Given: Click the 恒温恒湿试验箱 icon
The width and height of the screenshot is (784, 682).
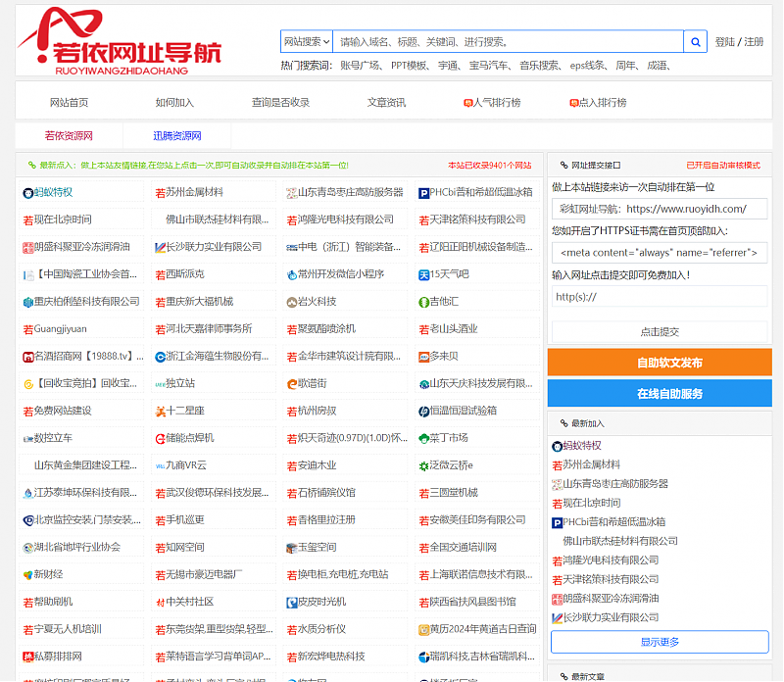Looking at the screenshot, I should [423, 412].
